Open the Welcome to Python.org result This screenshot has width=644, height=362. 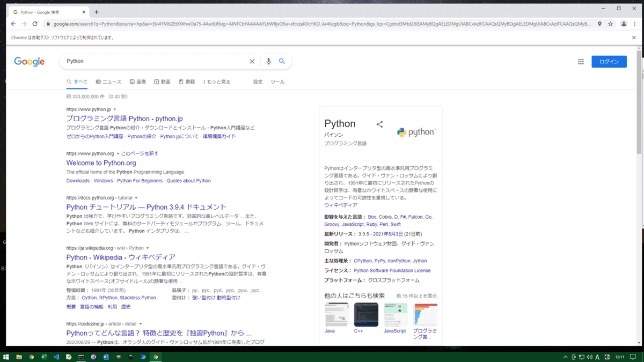pyautogui.click(x=101, y=163)
